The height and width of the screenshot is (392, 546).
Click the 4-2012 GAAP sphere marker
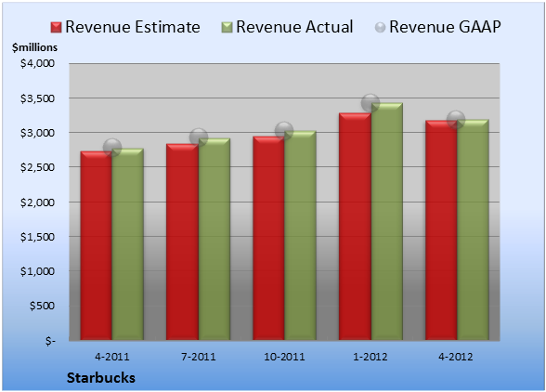[456, 120]
